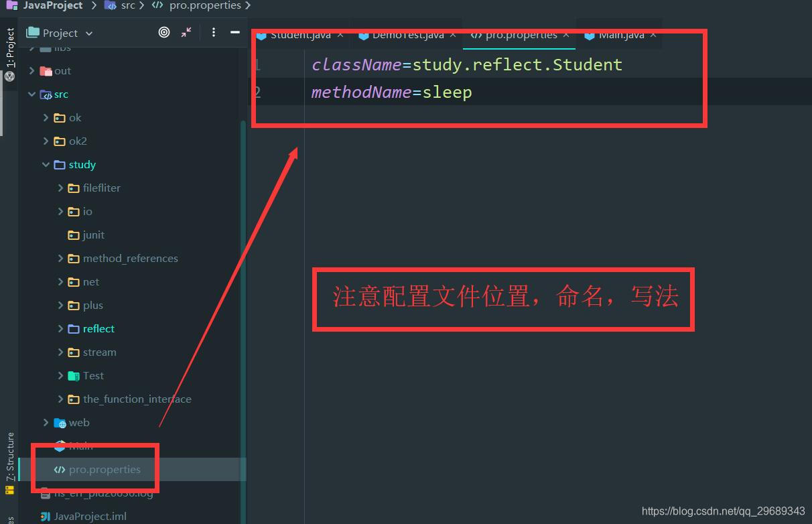
Task: Click the Maven 'm' side icon
Action: [9, 76]
